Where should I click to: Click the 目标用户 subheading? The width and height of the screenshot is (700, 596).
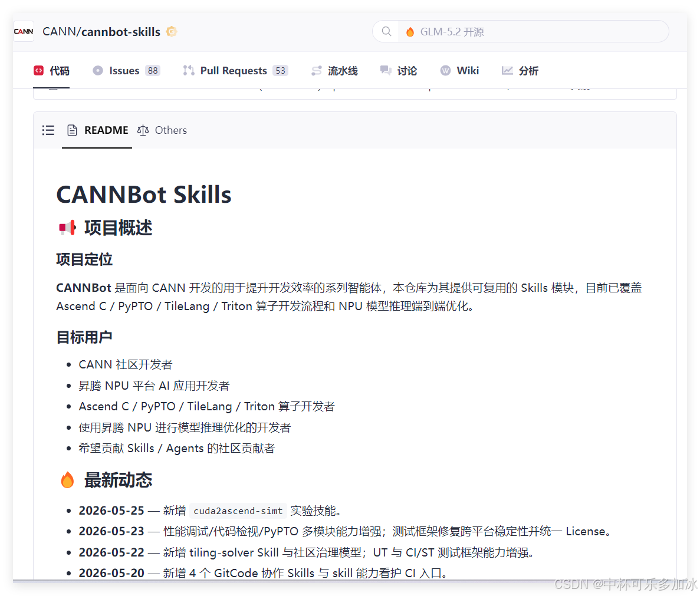(x=84, y=337)
